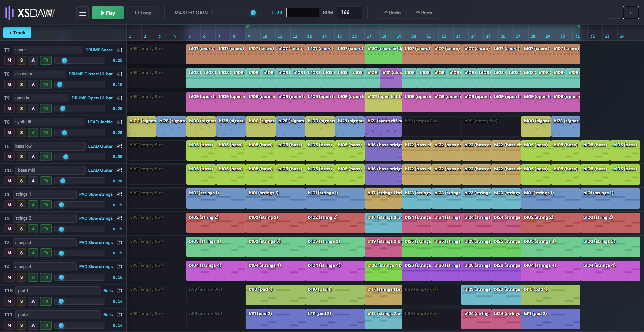Zoom in with the plus button

click(x=630, y=12)
